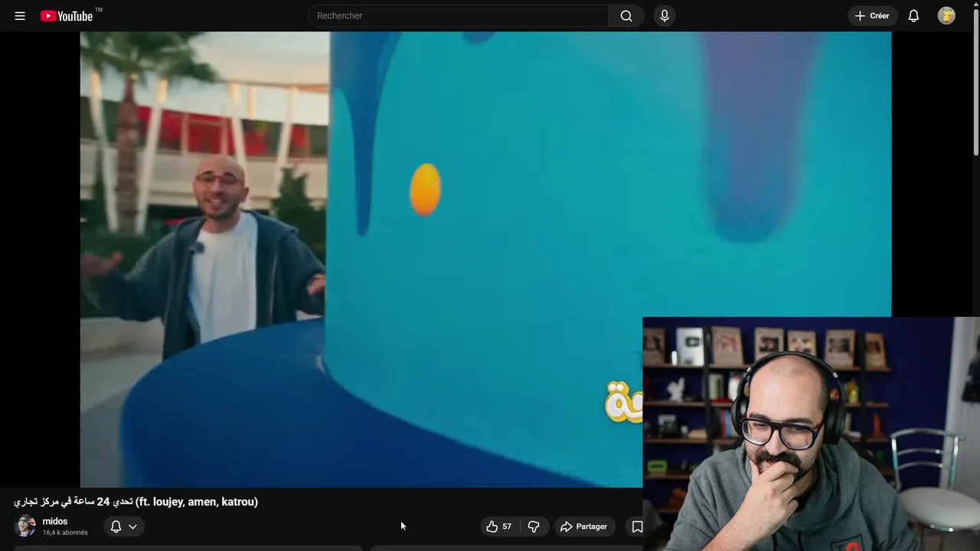The width and height of the screenshot is (980, 551).
Task: Click the magnifier search button
Action: (x=626, y=15)
